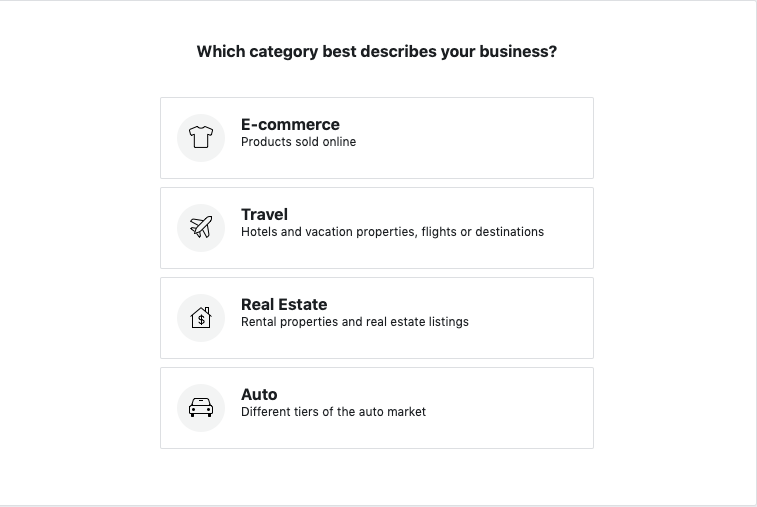Click the t-shirt icon for E-commerce

click(x=201, y=138)
